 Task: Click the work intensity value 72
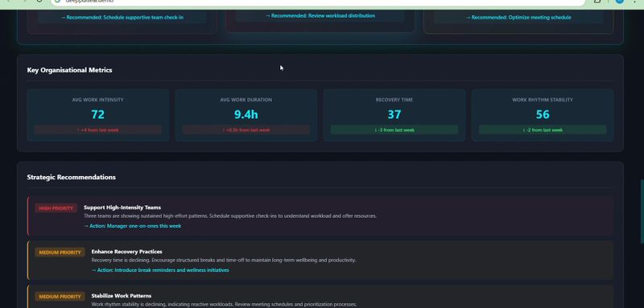pos(97,114)
